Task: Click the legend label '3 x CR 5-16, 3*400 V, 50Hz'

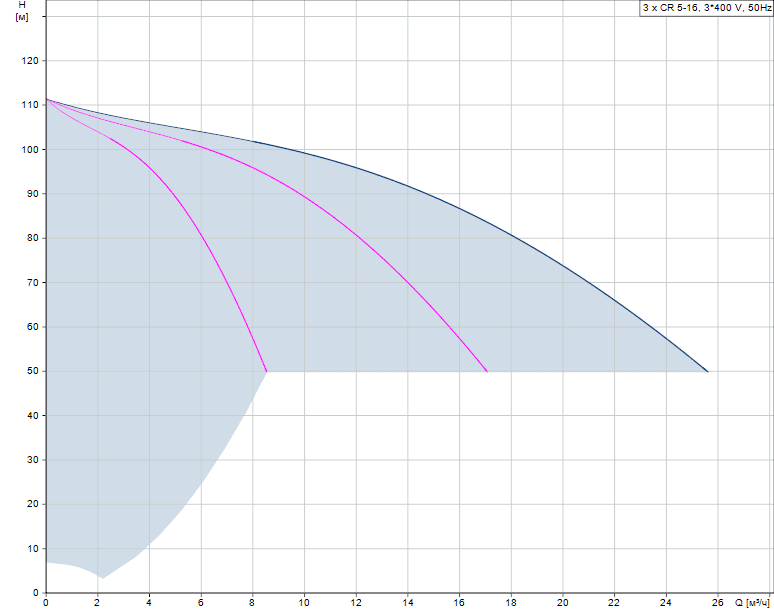Action: tap(707, 8)
